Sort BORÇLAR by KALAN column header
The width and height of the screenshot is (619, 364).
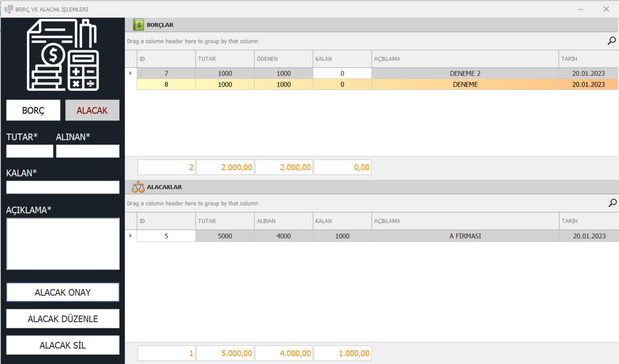(x=342, y=59)
